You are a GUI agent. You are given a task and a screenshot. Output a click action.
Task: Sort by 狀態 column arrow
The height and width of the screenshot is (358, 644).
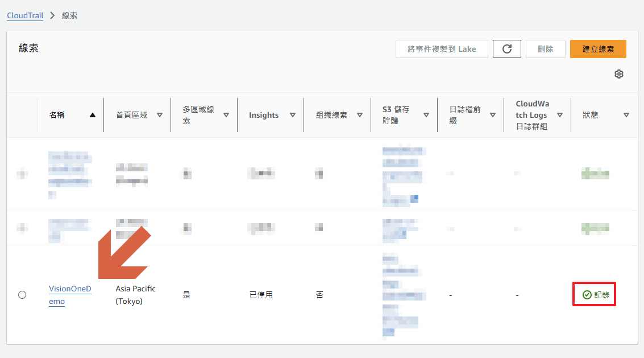(x=626, y=115)
